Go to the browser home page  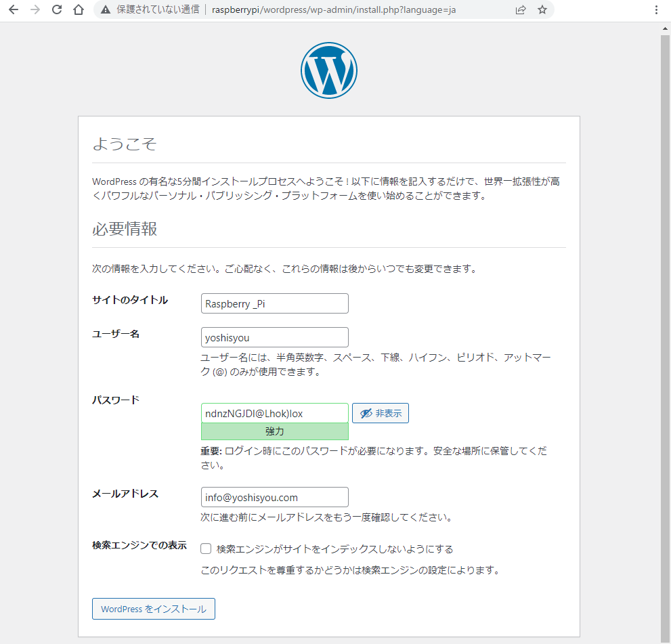point(79,10)
